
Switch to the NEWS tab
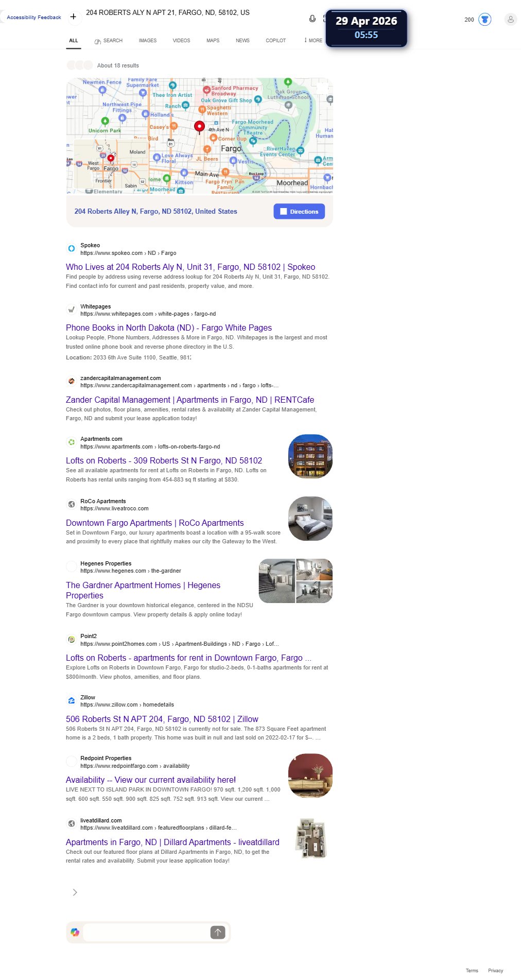tap(242, 41)
